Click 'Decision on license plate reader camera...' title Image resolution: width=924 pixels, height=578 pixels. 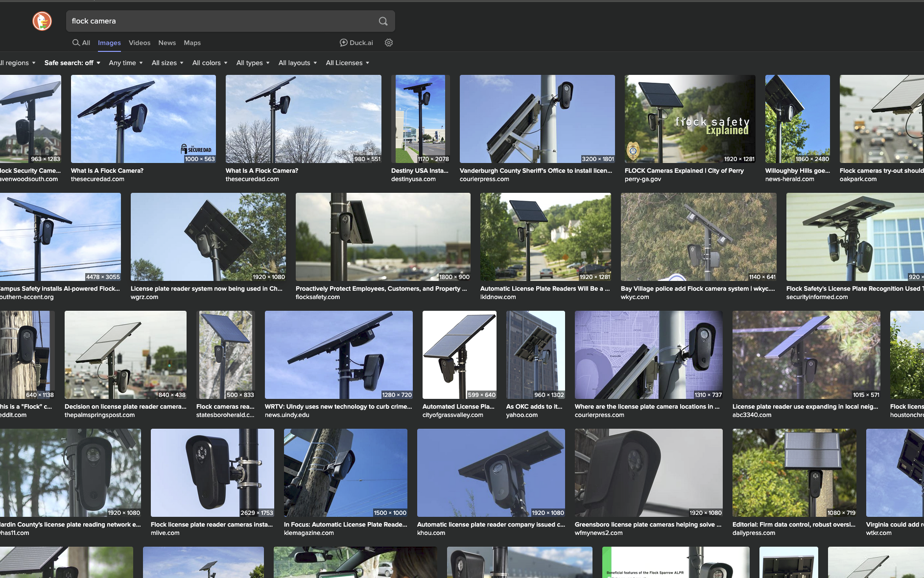(125, 407)
